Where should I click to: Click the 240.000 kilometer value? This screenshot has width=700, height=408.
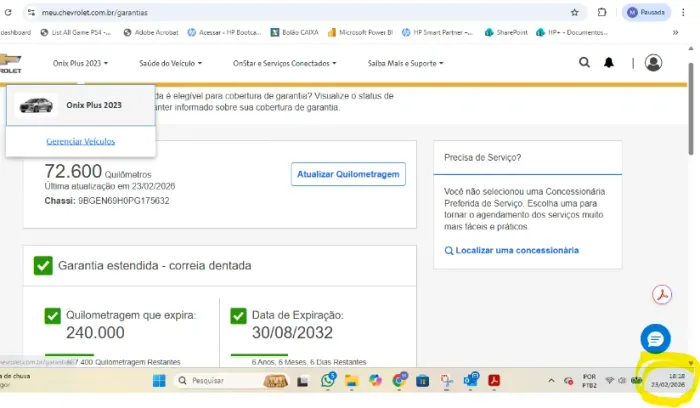click(x=95, y=333)
